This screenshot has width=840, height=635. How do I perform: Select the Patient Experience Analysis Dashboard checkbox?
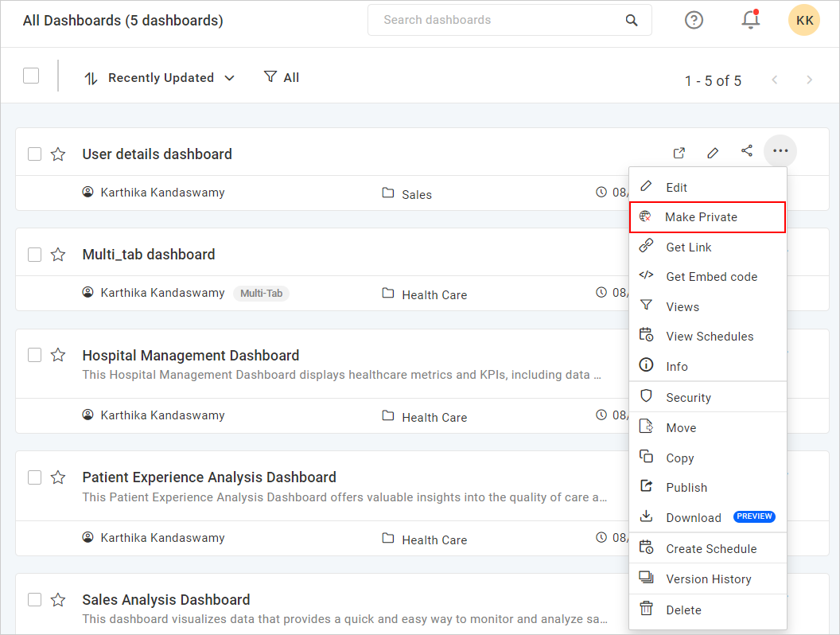tap(34, 477)
